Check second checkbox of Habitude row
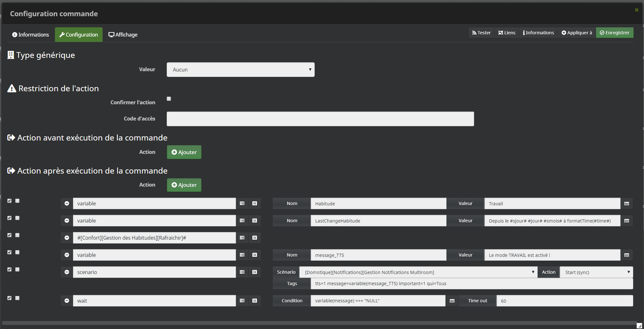Viewport: 644px width, 329px height. tap(17, 201)
